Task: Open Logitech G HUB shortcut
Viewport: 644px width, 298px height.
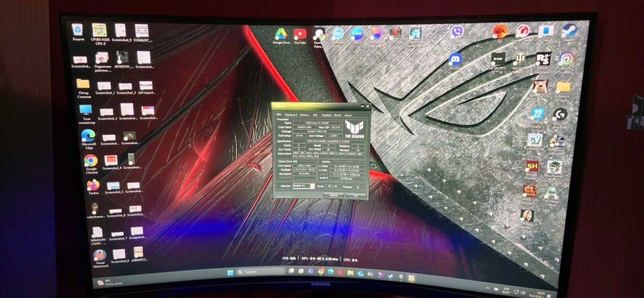Action: pos(560,118)
